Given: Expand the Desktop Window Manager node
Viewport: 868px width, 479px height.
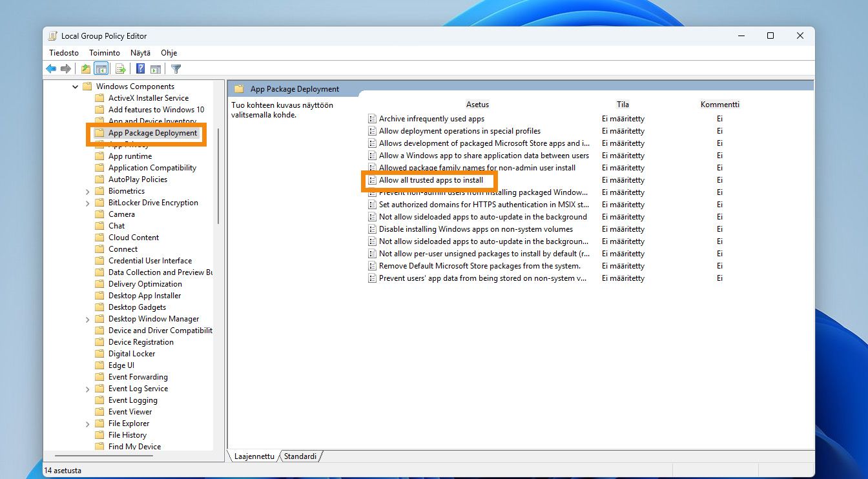Looking at the screenshot, I should tap(87, 319).
